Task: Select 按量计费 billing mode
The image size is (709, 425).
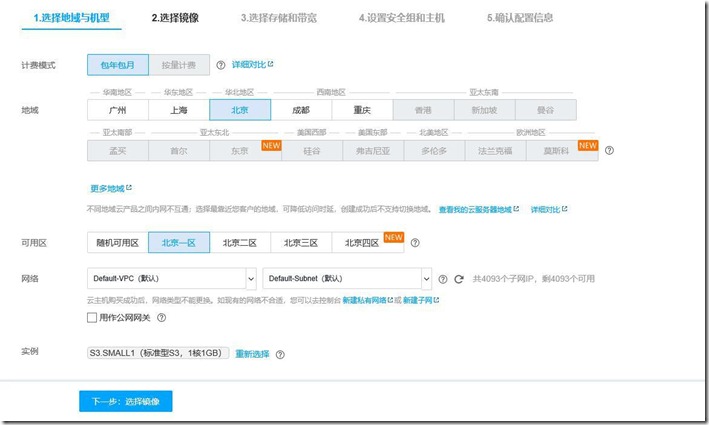Action: 180,65
